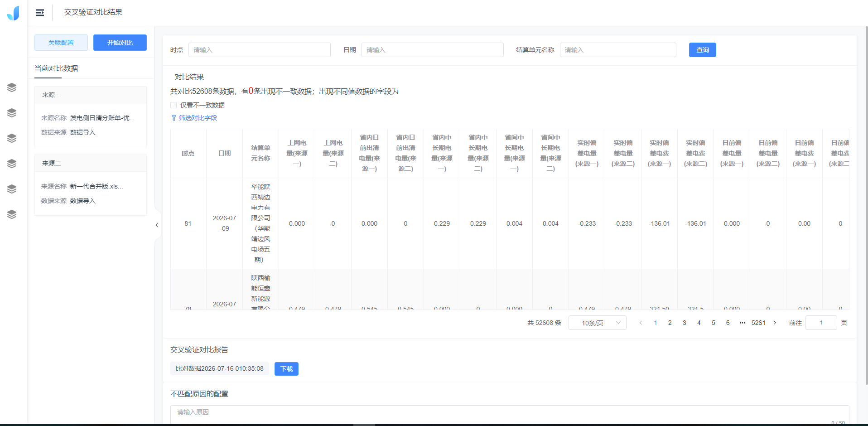The height and width of the screenshot is (426, 868).
Task: Click the report file 比对数据2026-07-16 010:35:08
Action: pos(220,368)
